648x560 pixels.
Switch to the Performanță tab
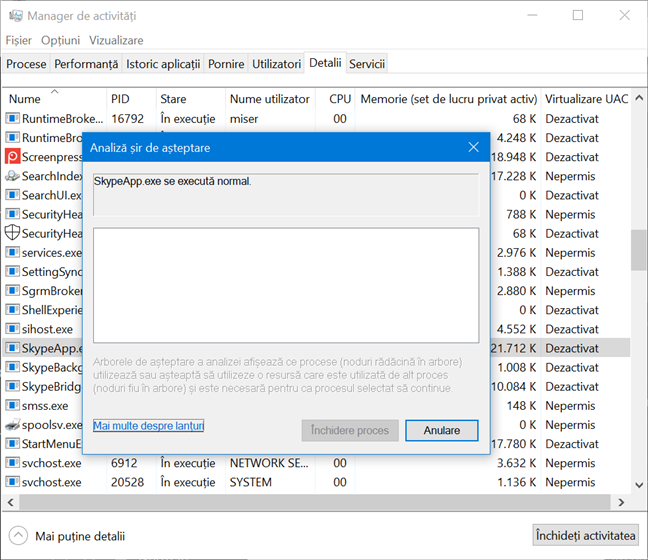click(x=86, y=64)
